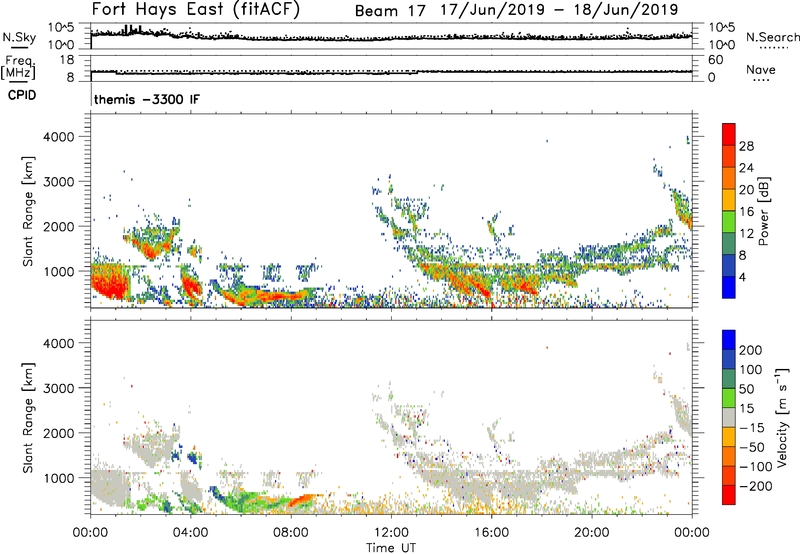
Task: Click the 'Velocity [m s-1]' color bar label
Action: click(782, 417)
